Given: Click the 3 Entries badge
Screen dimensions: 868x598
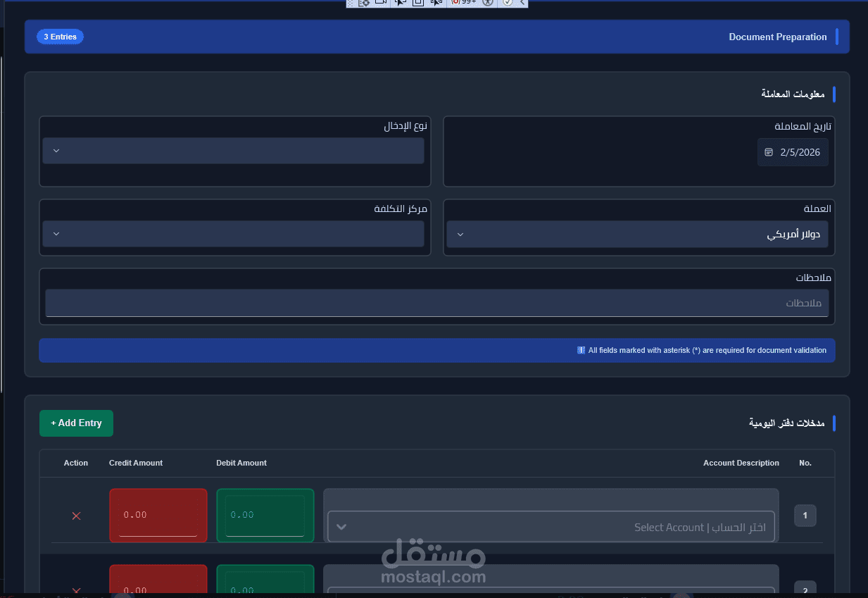Looking at the screenshot, I should pyautogui.click(x=60, y=37).
